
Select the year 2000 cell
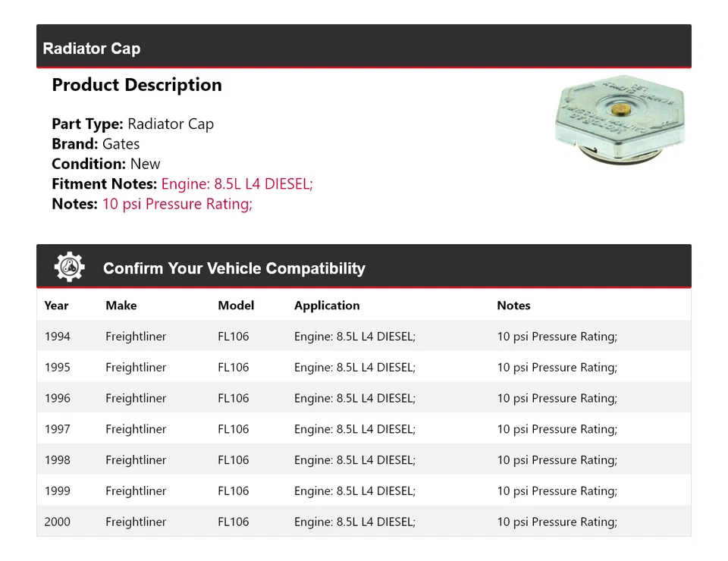pos(58,522)
